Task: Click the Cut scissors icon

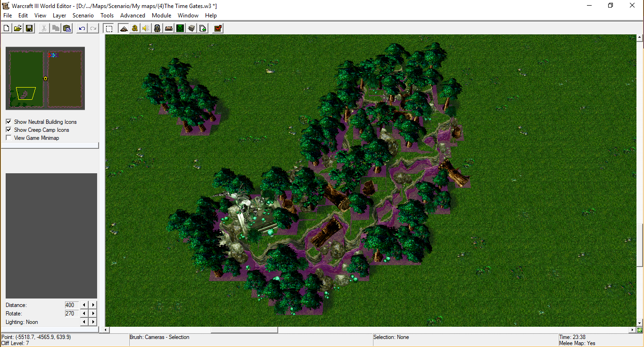Action: pyautogui.click(x=44, y=28)
